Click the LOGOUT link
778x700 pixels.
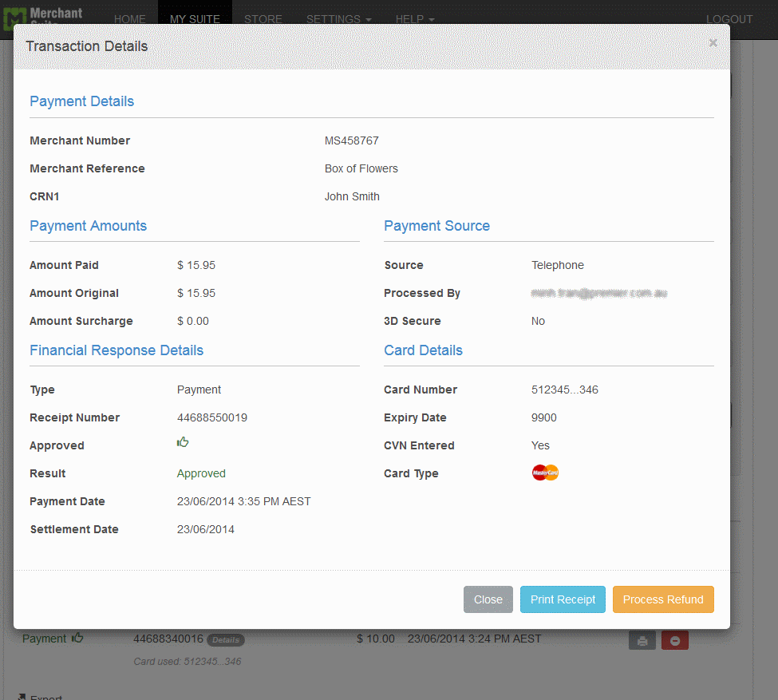[x=729, y=19]
